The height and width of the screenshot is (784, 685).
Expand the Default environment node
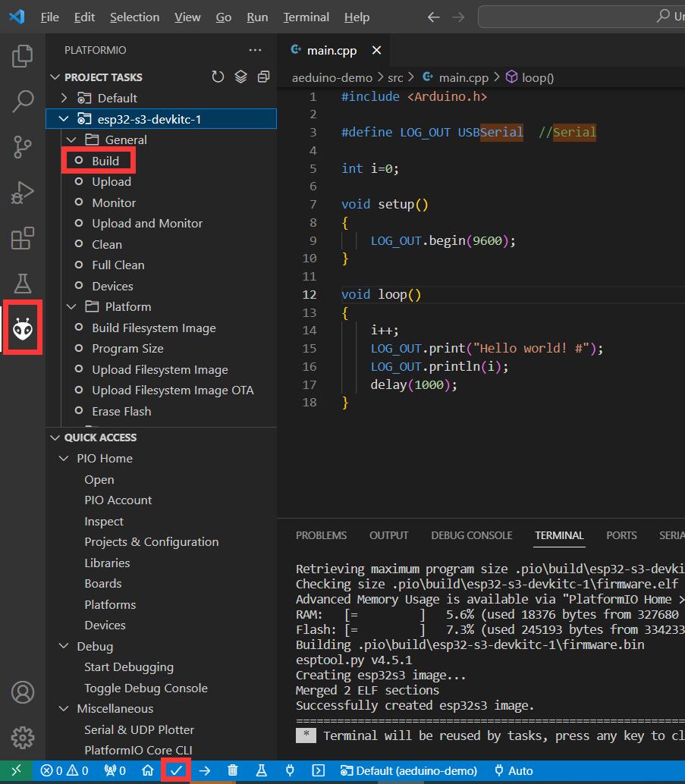tap(64, 98)
